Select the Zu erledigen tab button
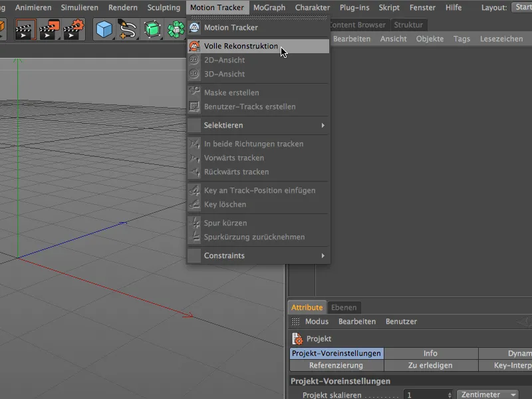 [x=430, y=365]
